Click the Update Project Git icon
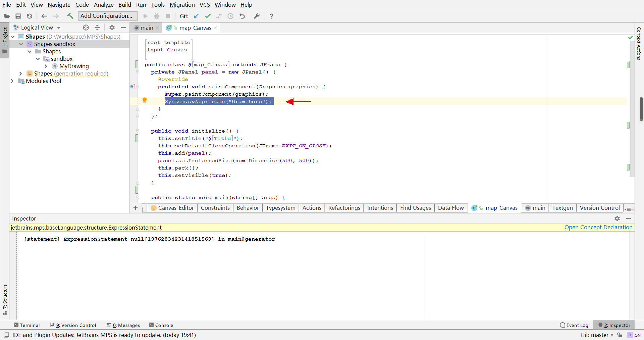 [x=197, y=16]
